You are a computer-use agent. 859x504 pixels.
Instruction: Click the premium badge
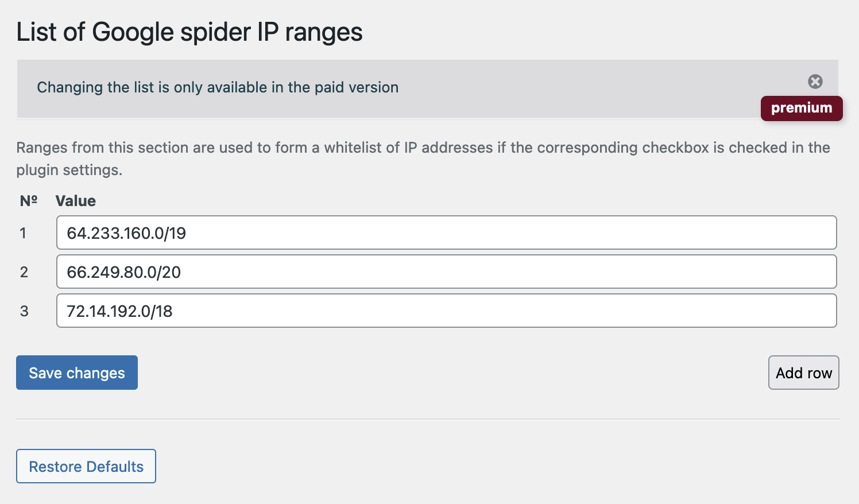tap(801, 108)
